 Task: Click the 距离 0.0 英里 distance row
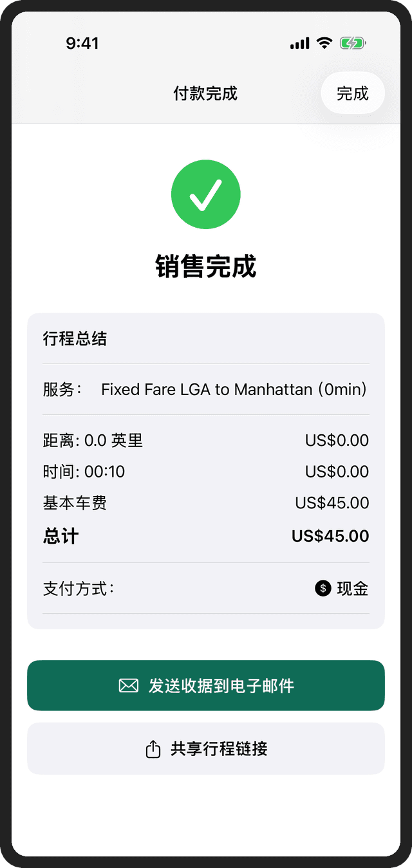[x=206, y=440]
